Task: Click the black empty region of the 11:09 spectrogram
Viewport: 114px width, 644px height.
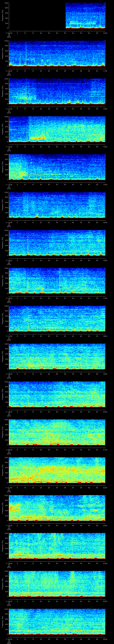Action: point(37,16)
